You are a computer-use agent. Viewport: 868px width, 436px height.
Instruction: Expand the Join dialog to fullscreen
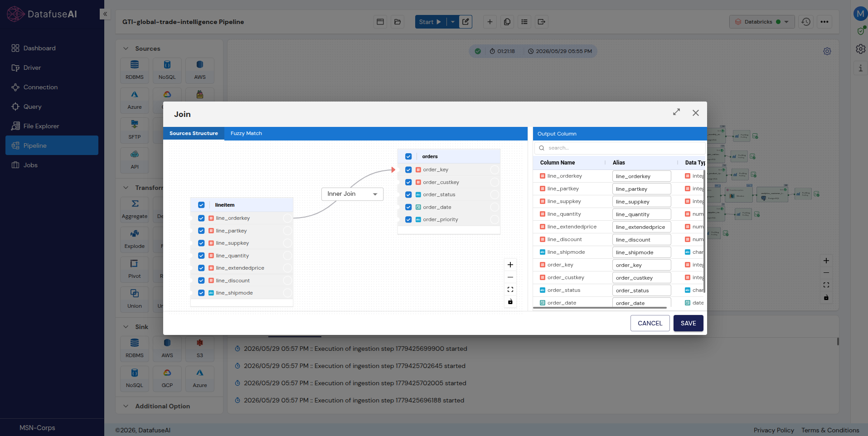[x=676, y=112]
